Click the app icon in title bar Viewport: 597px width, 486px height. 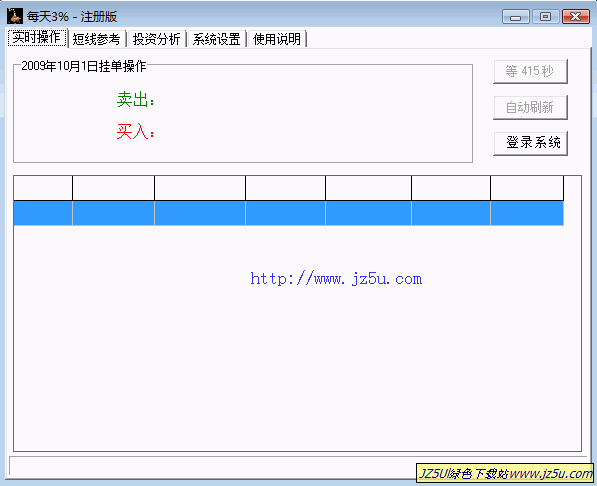pyautogui.click(x=14, y=16)
